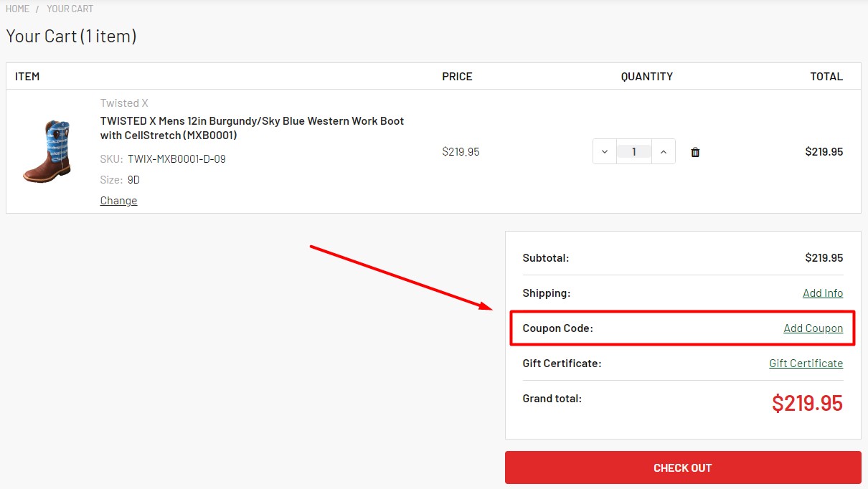Click the YOUR CART breadcrumb
This screenshot has width=868, height=489.
point(70,9)
